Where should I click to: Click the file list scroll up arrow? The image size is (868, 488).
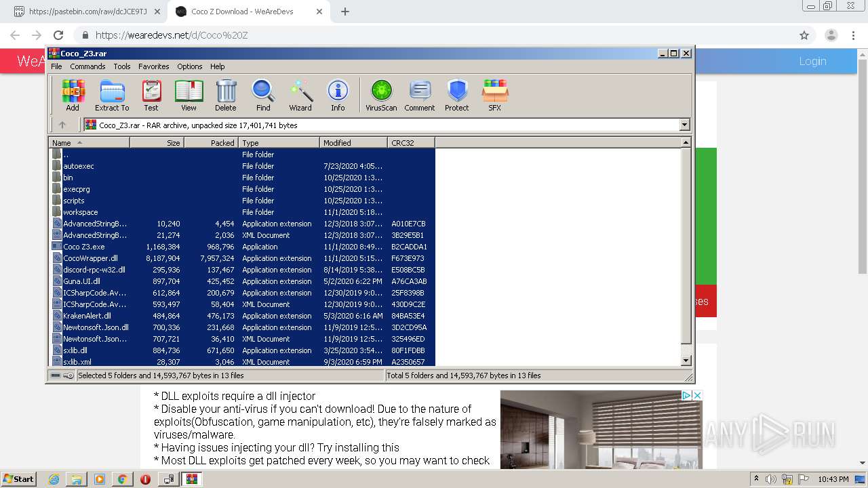click(x=686, y=142)
